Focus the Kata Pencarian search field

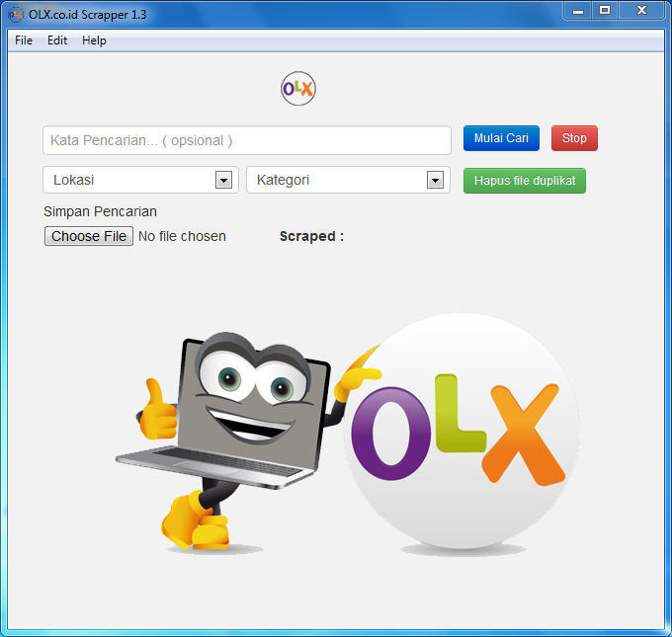click(x=247, y=140)
